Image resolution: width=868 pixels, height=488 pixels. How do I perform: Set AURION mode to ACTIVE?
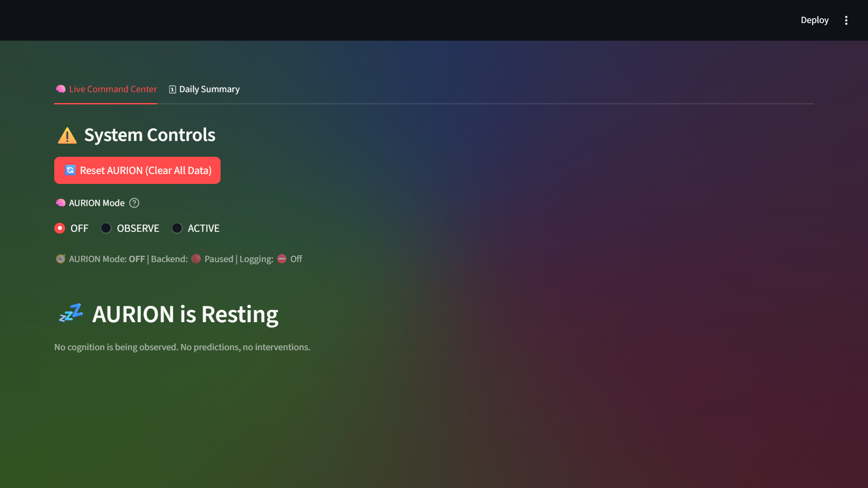click(x=177, y=228)
